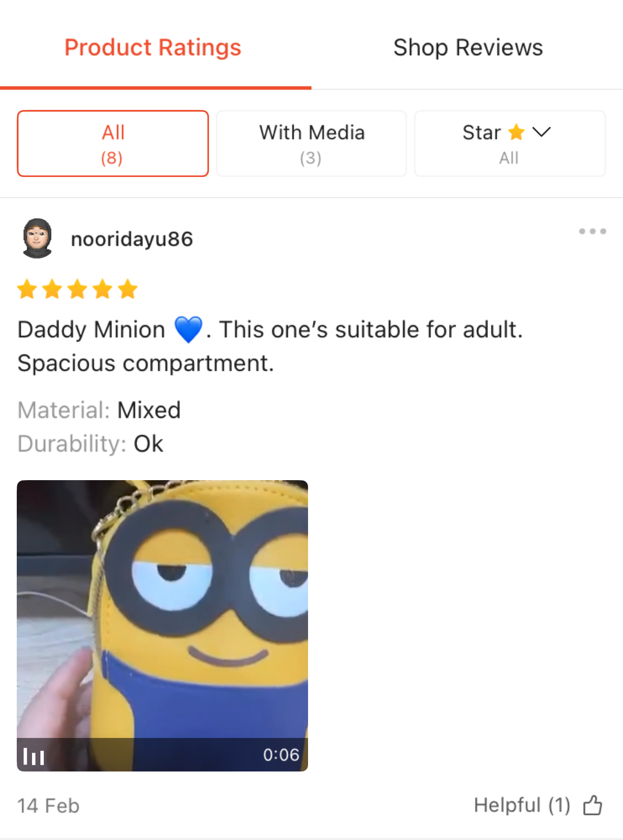Click the yellow star in Star filter
Screen dimensions: 623x840
click(x=516, y=132)
